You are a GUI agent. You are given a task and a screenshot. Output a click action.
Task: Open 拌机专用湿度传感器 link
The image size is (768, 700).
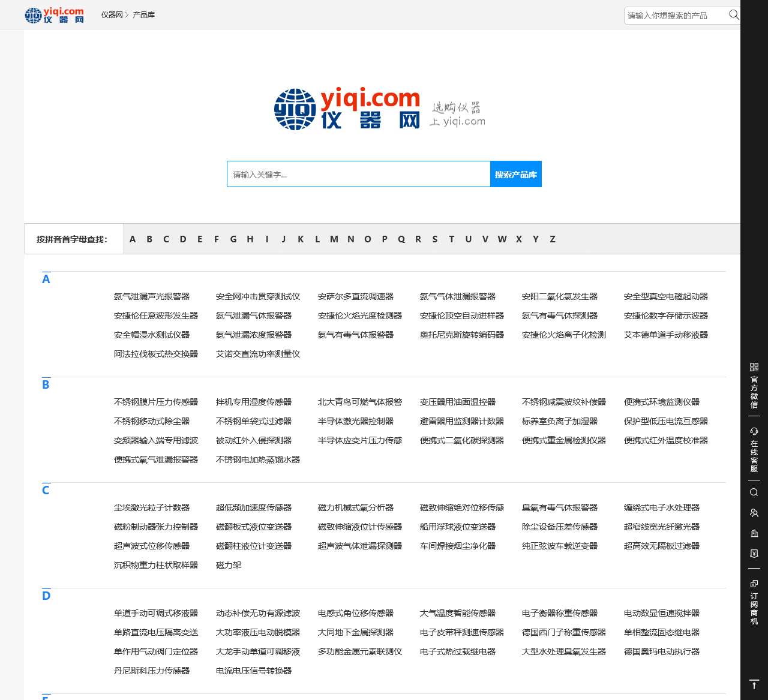tap(254, 402)
